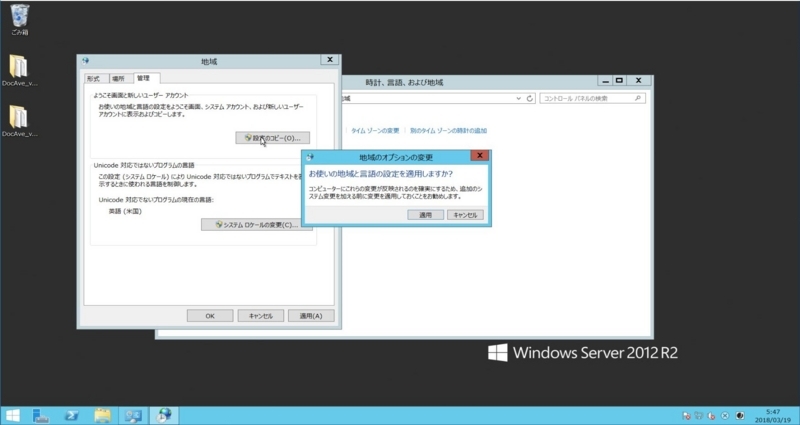Open 別のタイム ゾーンの時計の追加 link

click(x=448, y=131)
